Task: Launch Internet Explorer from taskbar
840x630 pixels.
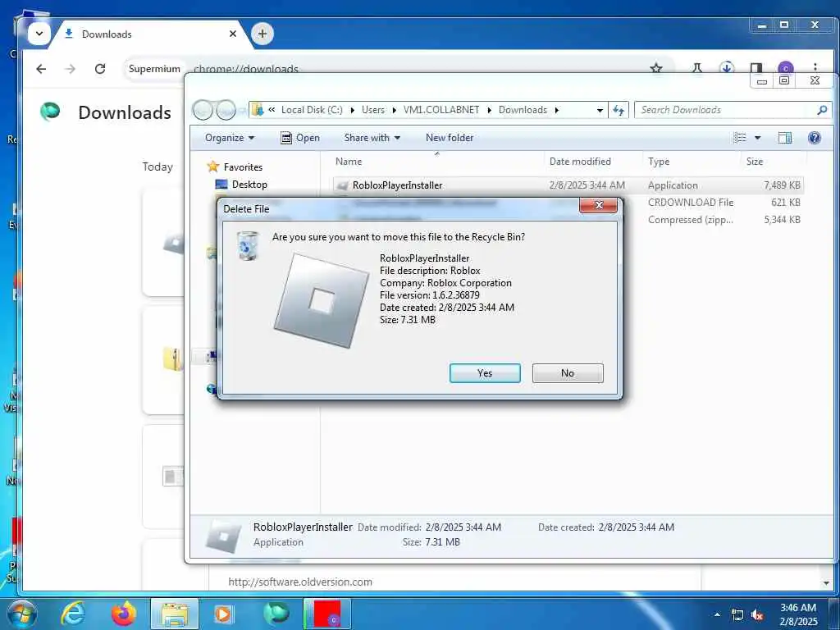Action: pyautogui.click(x=72, y=614)
